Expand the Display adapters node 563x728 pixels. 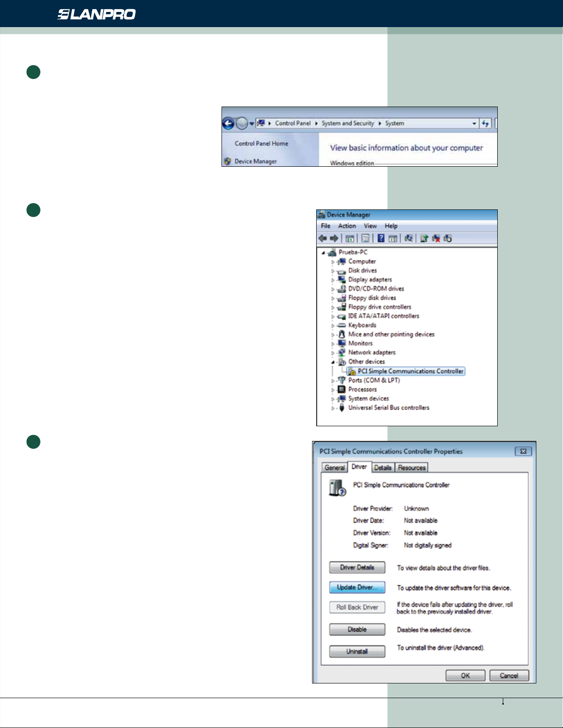coord(333,280)
